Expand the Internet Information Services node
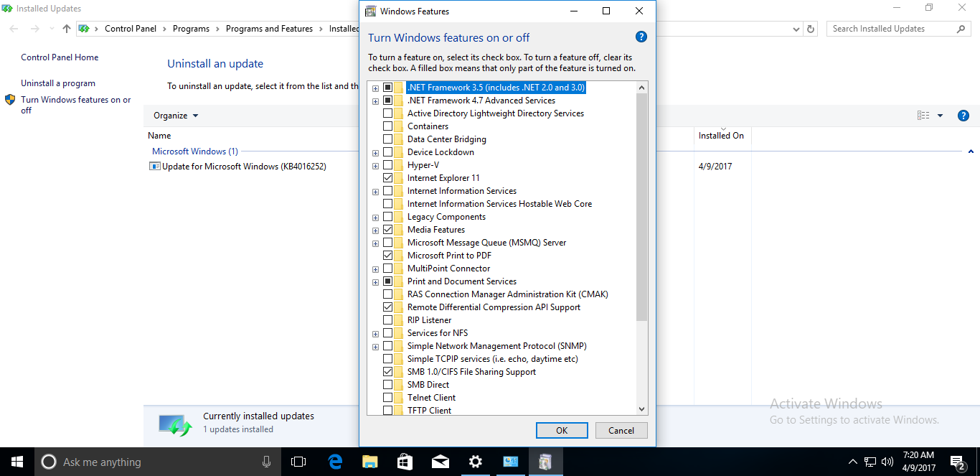 coord(375,192)
